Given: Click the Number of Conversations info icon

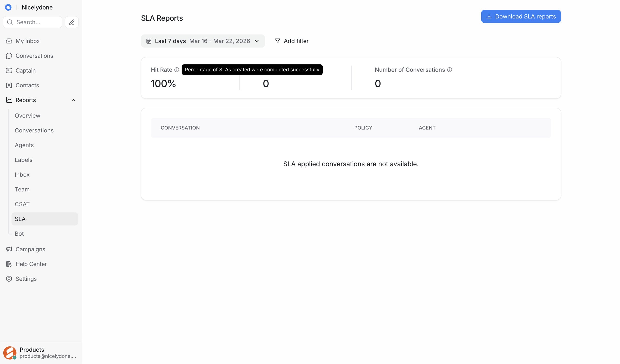Looking at the screenshot, I should [450, 70].
